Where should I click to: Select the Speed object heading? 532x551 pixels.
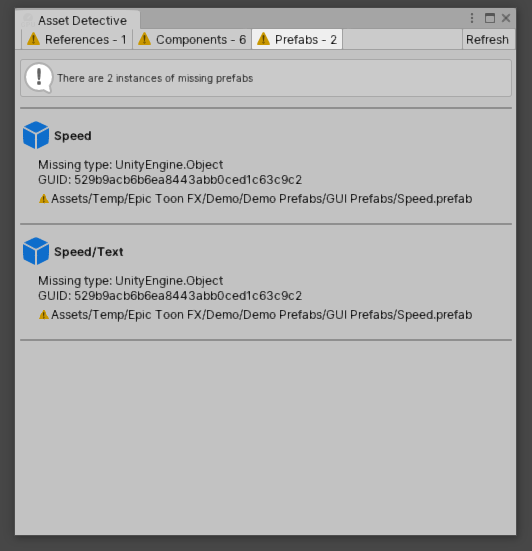pyautogui.click(x=73, y=136)
